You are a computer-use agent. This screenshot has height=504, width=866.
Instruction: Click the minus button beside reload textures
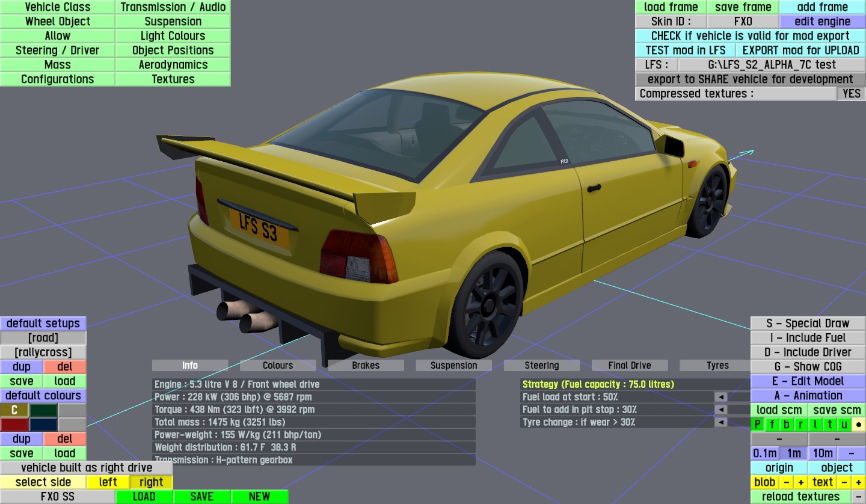click(x=859, y=497)
